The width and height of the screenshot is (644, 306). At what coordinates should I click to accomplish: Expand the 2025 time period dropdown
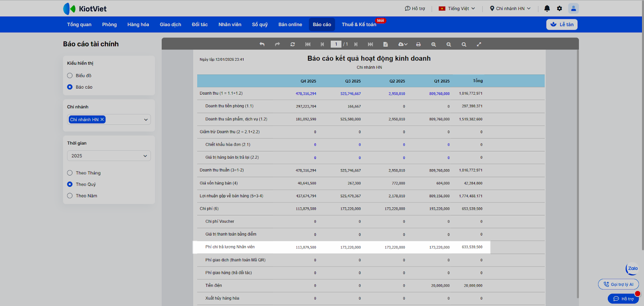tap(109, 156)
